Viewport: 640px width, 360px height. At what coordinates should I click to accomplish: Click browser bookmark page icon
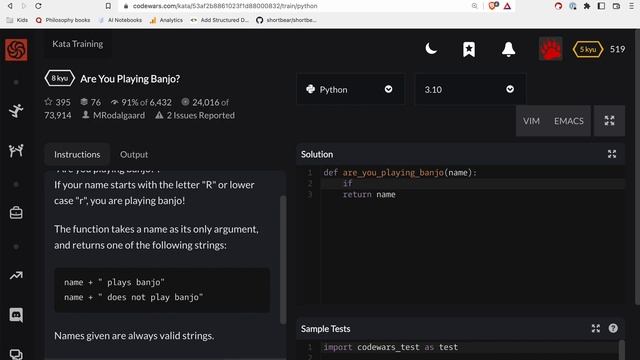(108, 6)
